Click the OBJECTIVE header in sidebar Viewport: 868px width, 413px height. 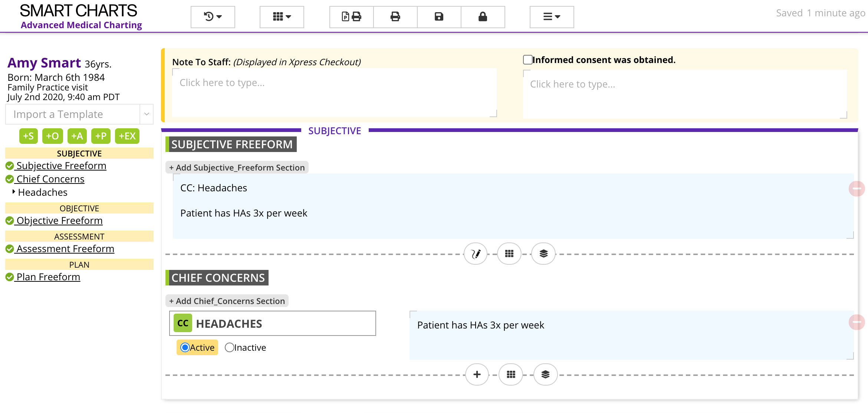point(79,208)
